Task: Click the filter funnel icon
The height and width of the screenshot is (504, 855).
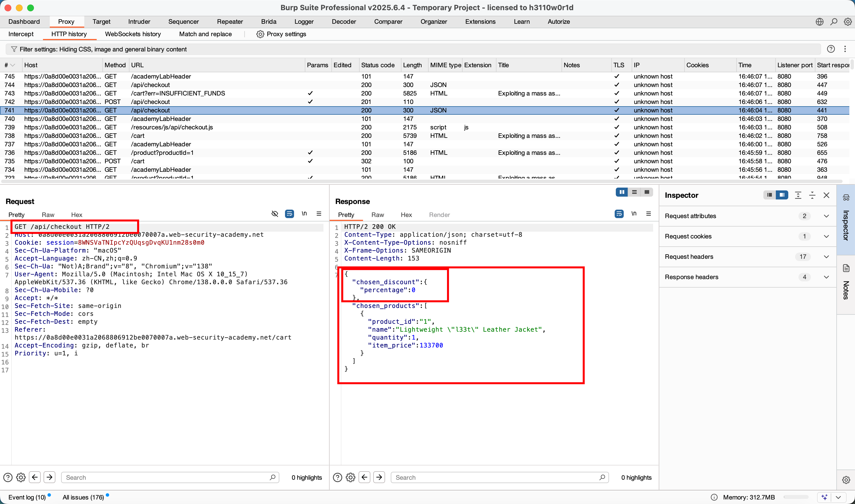Action: click(14, 49)
